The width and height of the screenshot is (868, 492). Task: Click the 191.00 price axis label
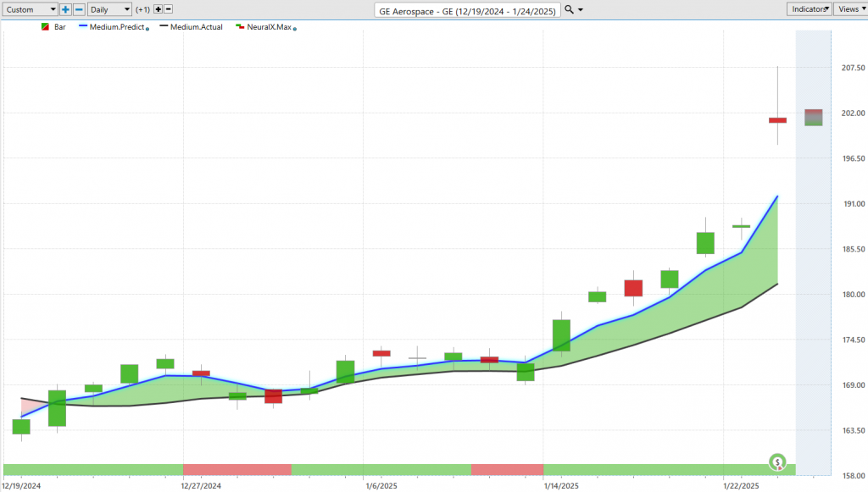point(853,203)
